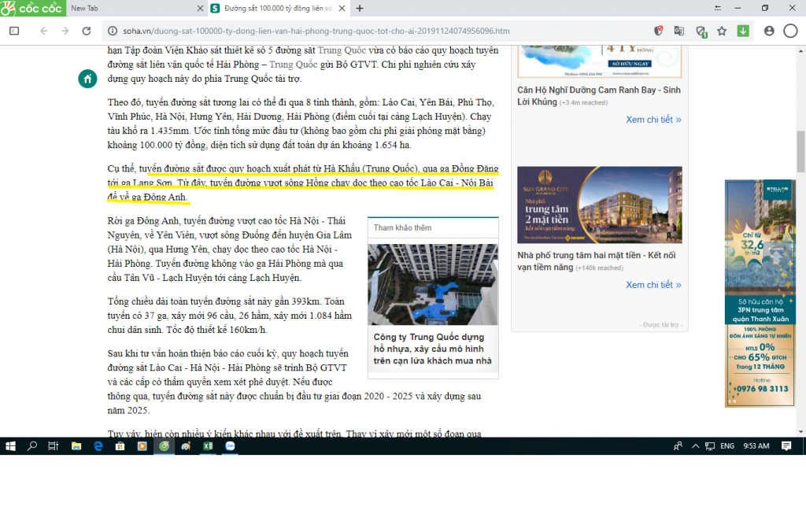This screenshot has width=806, height=532.
Task: Open the Cốc Cốc browser menu logo
Action: [x=32, y=8]
